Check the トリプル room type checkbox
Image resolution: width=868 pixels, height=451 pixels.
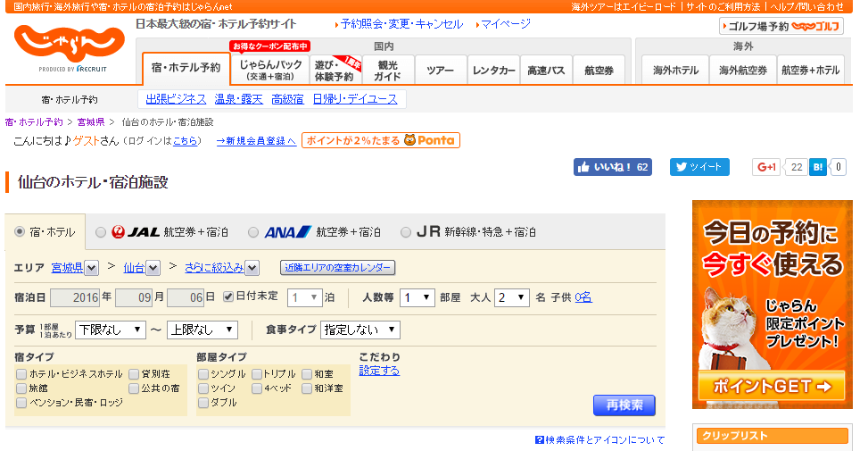click(257, 374)
